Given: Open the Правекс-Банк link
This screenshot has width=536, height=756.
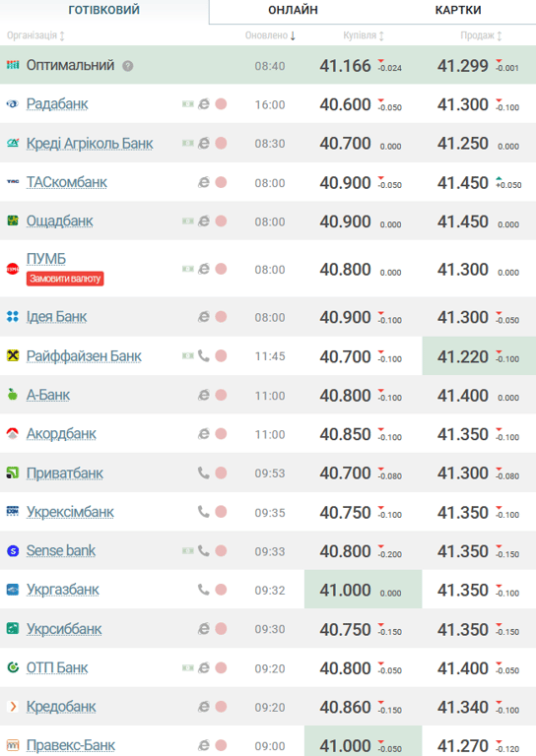Looking at the screenshot, I should [x=70, y=745].
